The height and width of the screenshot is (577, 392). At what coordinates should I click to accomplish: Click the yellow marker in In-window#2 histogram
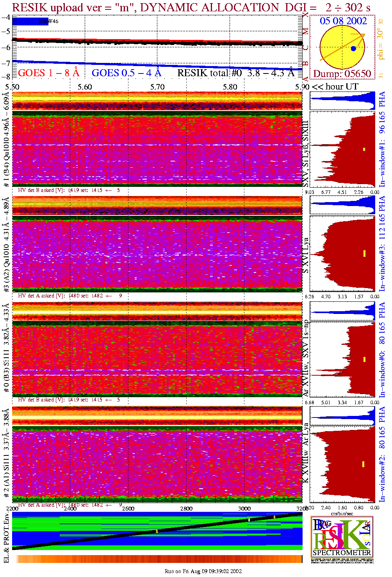pos(363,464)
